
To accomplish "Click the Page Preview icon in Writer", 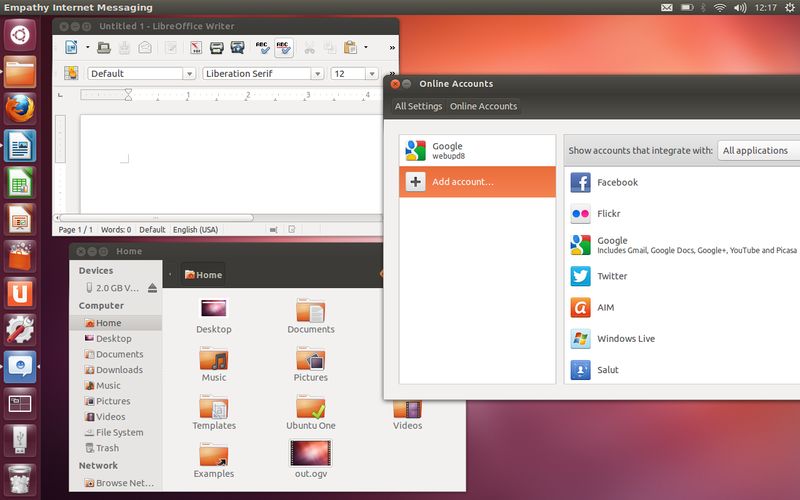I will point(237,47).
